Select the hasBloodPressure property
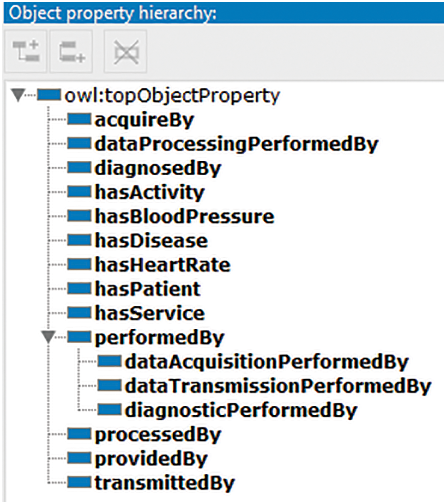 pyautogui.click(x=184, y=217)
